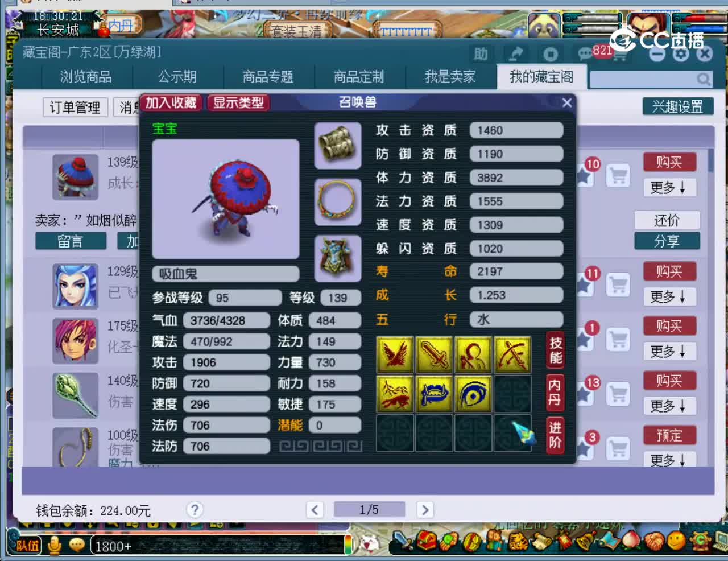
Task: Click the 队伍 team chat button
Action: coord(27,546)
